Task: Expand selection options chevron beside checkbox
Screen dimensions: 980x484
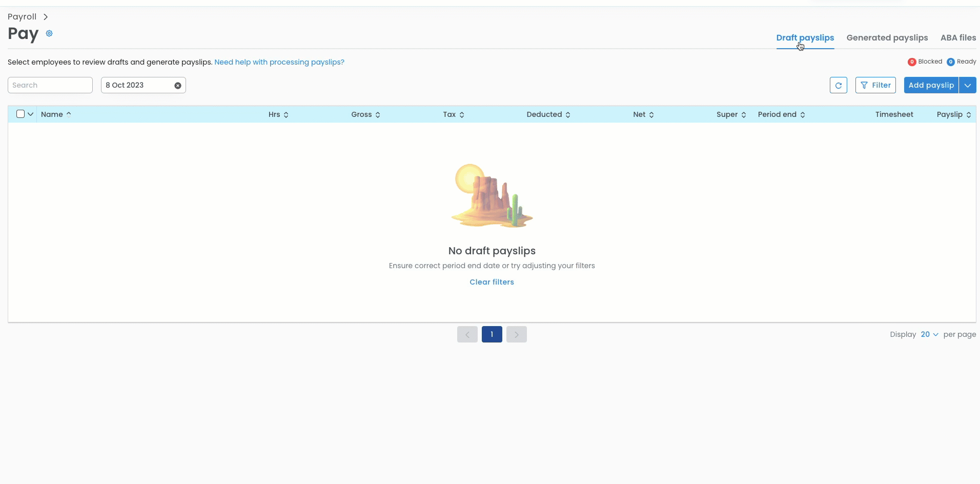Action: point(31,114)
